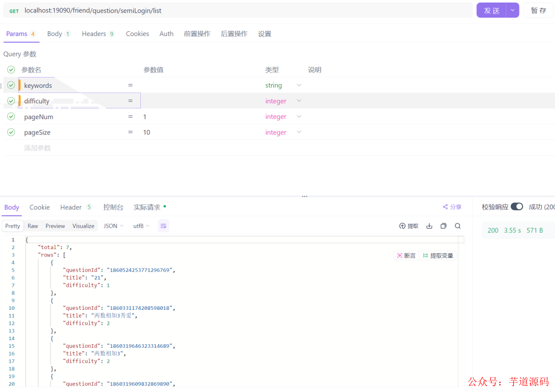
Task: Toggle the pageSize parameter checkbox
Action: coord(11,133)
